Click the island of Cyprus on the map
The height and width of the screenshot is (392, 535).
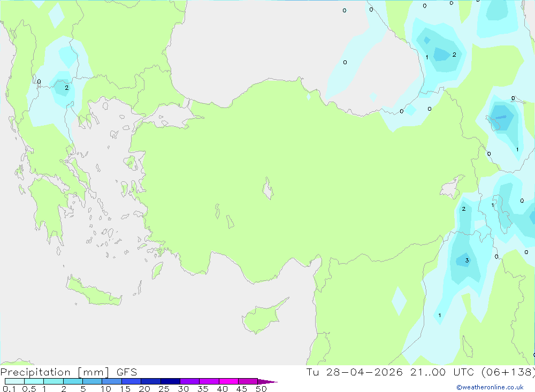click(x=262, y=318)
